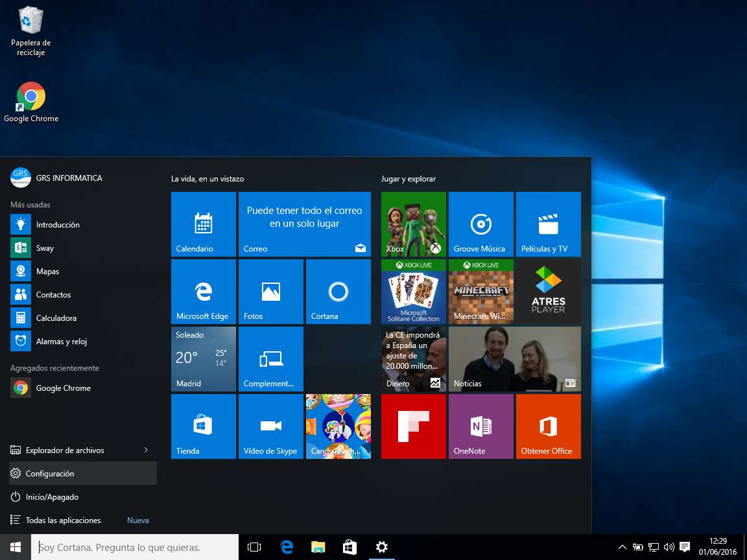Image resolution: width=747 pixels, height=560 pixels.
Task: Click the network tray icon
Action: pyautogui.click(x=654, y=547)
